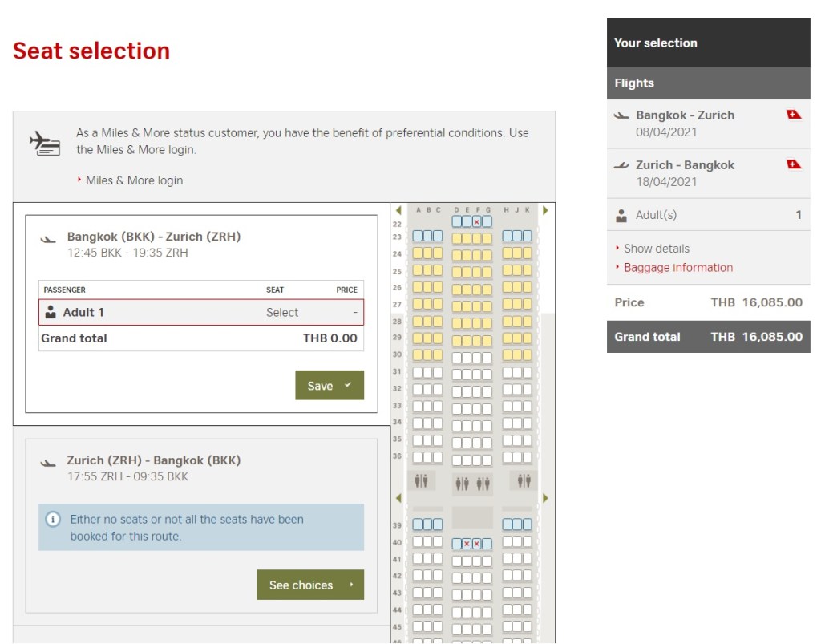
Task: Click the Swiss logo beside Zurich - Bangkok
Action: [x=794, y=165]
